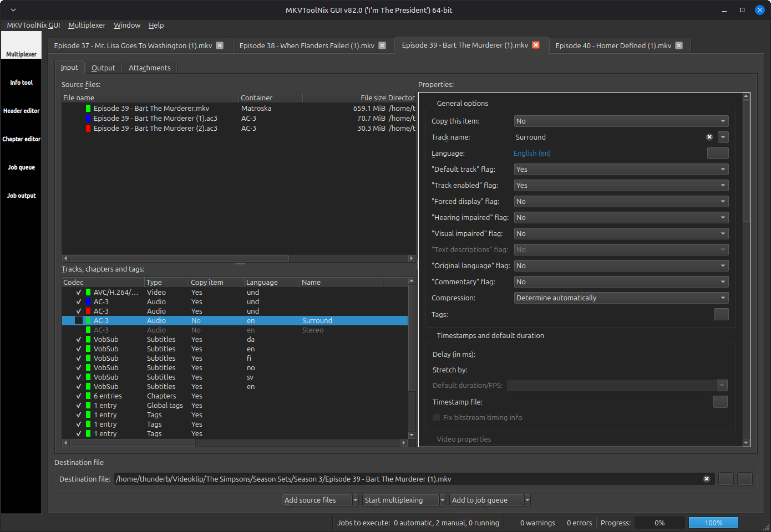Open the Info tool sidebar item
This screenshot has width=771, height=532.
(21, 83)
